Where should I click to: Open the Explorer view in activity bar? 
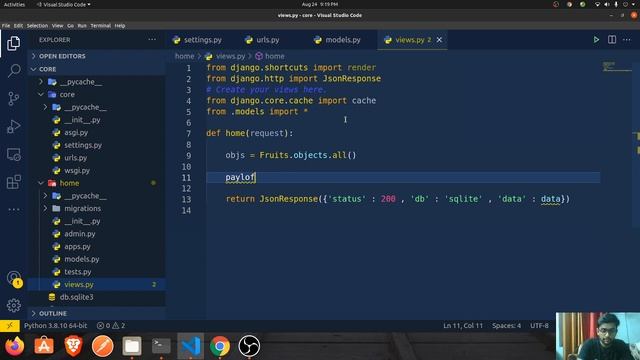click(13, 43)
